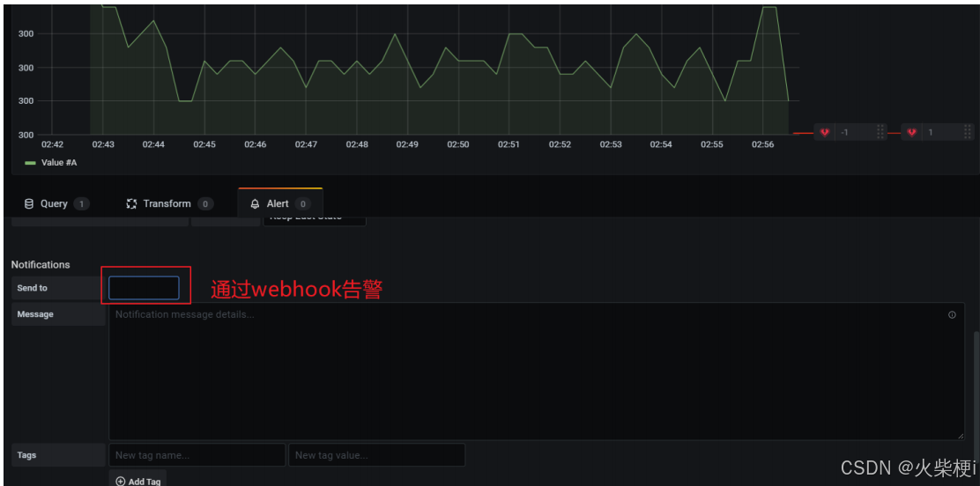Click the grip dots on the -1 threshold handle
The width and height of the screenshot is (980, 486).
pyautogui.click(x=880, y=132)
